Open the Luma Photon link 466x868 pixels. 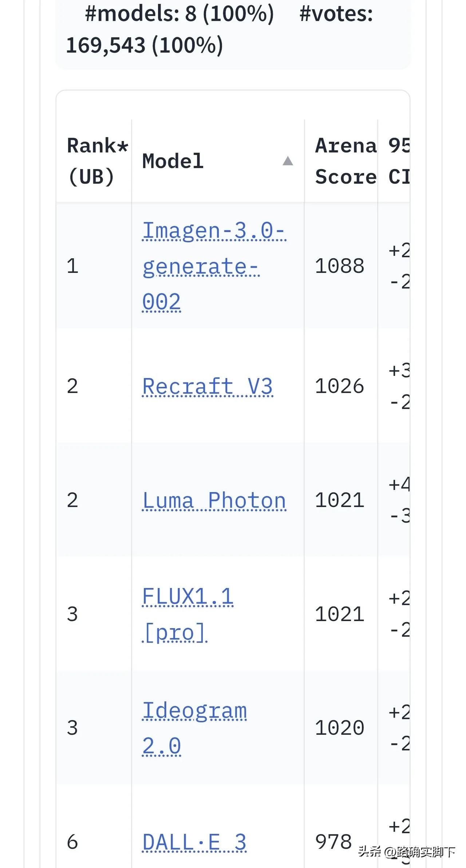pos(214,500)
